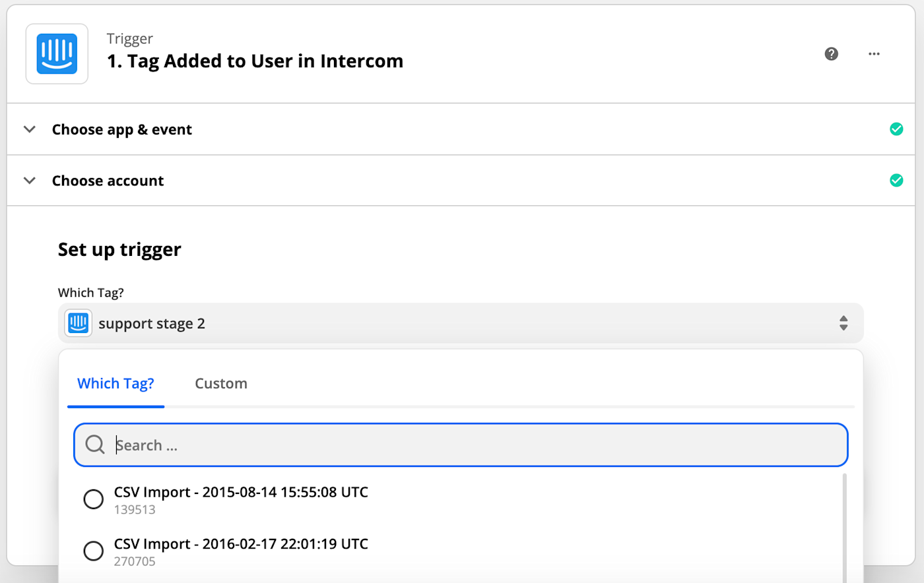Switch to the Custom tab
This screenshot has height=583, width=924.
coord(221,384)
